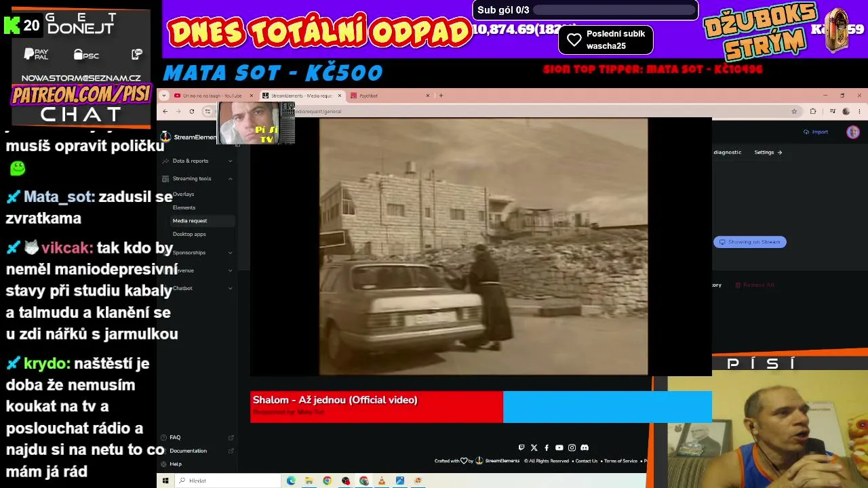Image resolution: width=868 pixels, height=488 pixels.
Task: Click the StreamElements logo in sidebar
Action: (165, 137)
